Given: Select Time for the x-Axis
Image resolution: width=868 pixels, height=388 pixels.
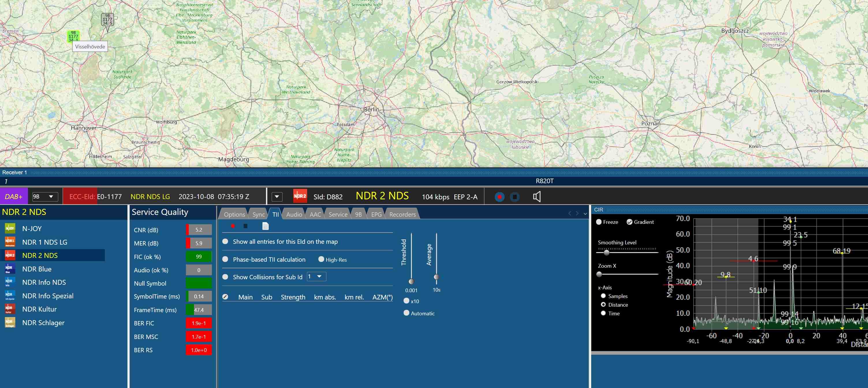Looking at the screenshot, I should click(603, 313).
